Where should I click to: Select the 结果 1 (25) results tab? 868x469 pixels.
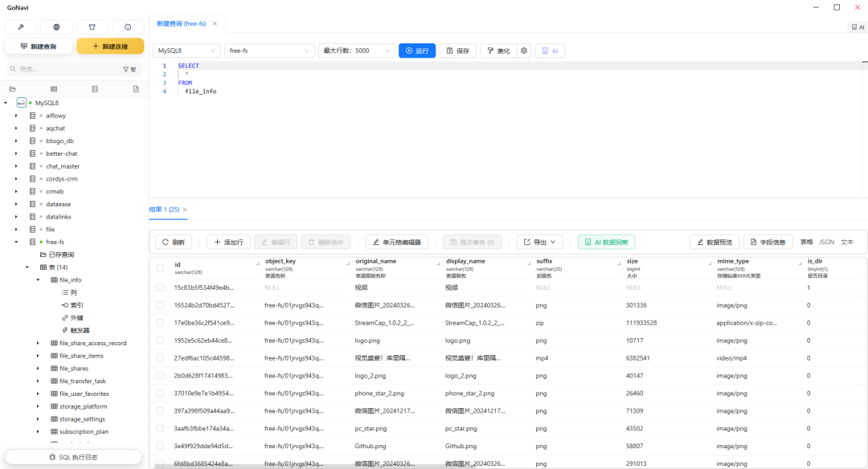[164, 210]
